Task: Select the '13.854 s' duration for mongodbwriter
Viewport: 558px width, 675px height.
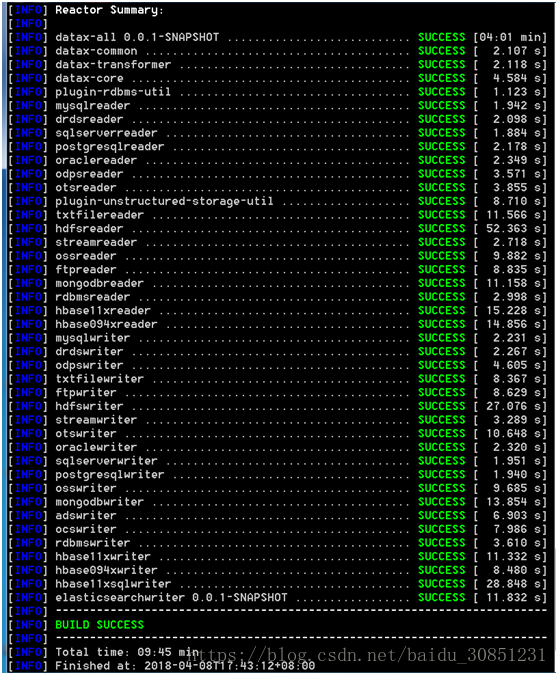Action: pyautogui.click(x=513, y=502)
